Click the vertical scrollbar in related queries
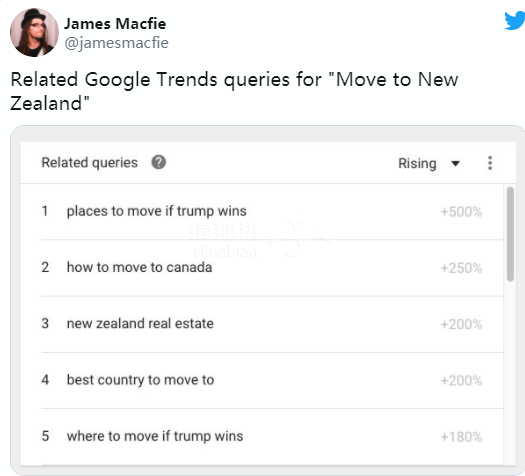 (510, 234)
